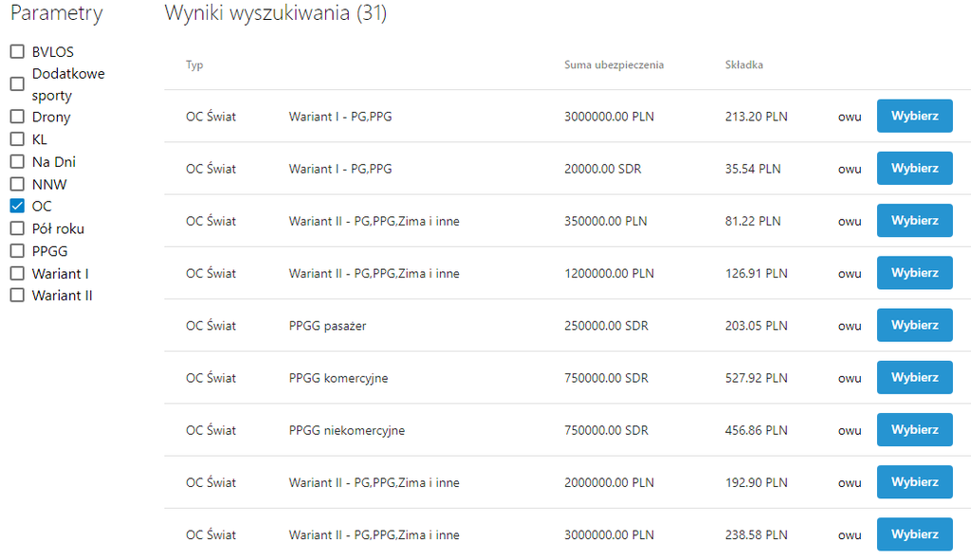971x560 pixels.
Task: Choose the 35.54 PLN offer with Wybierz
Action: pos(914,168)
